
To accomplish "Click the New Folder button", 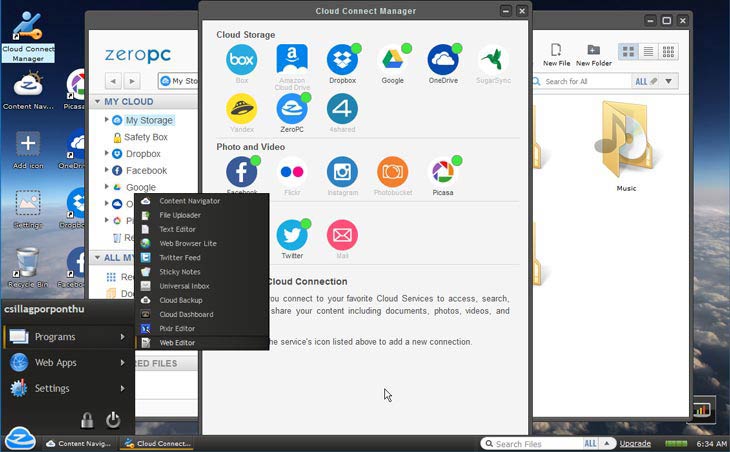I will point(593,55).
